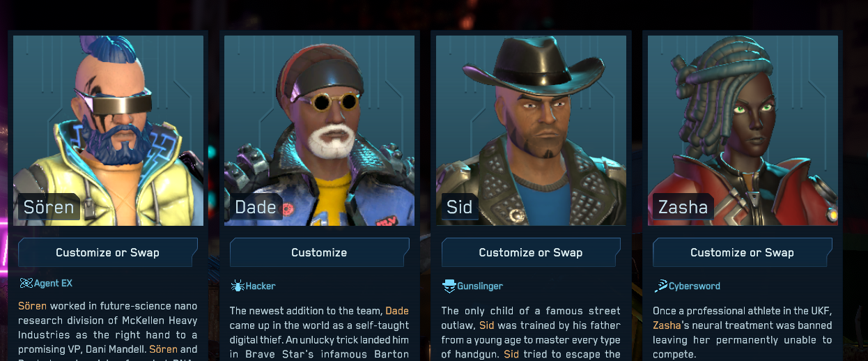Screen dimensions: 868x361
Task: Click the Dade name tag
Action: 256,207
